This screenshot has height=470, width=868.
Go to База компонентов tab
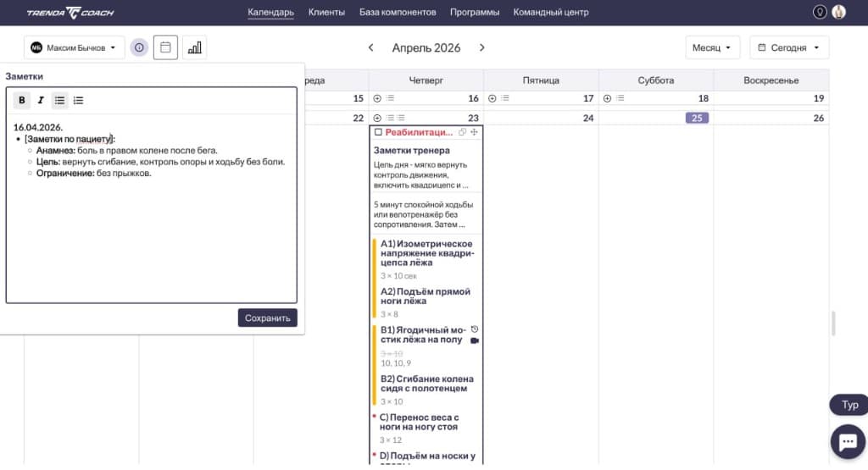coord(398,12)
